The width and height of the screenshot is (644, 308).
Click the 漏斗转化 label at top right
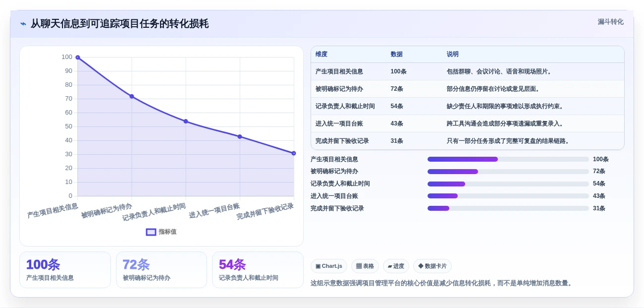click(x=610, y=22)
